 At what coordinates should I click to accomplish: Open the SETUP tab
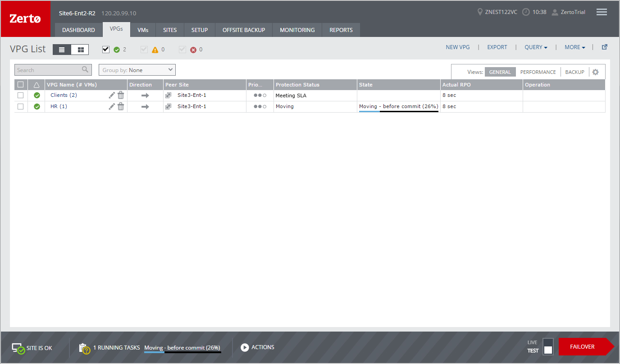coord(200,30)
